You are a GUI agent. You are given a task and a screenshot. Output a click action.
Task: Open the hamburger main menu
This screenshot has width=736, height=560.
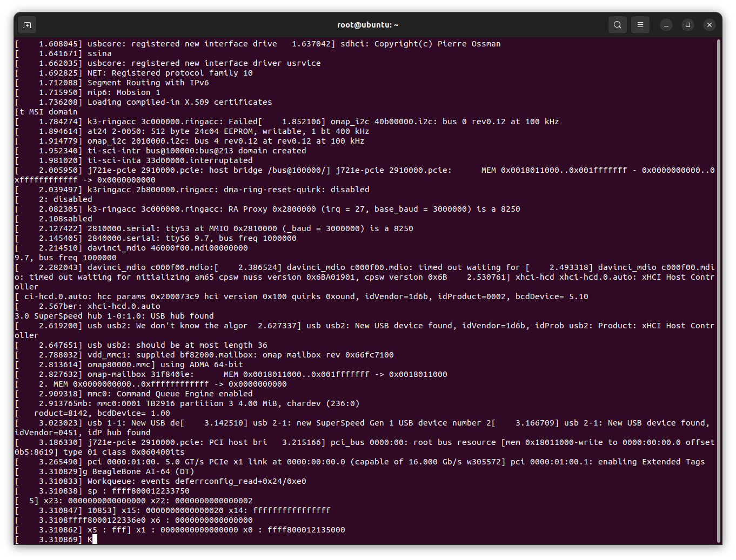click(x=640, y=25)
